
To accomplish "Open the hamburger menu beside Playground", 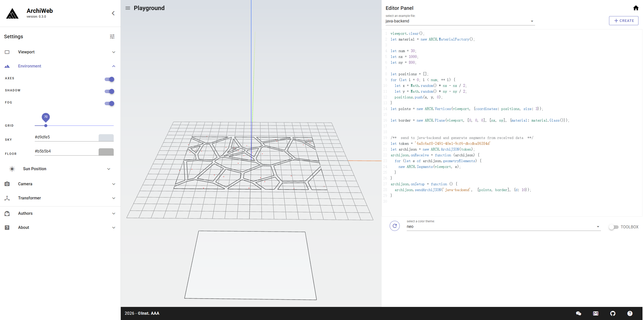I will [x=128, y=8].
